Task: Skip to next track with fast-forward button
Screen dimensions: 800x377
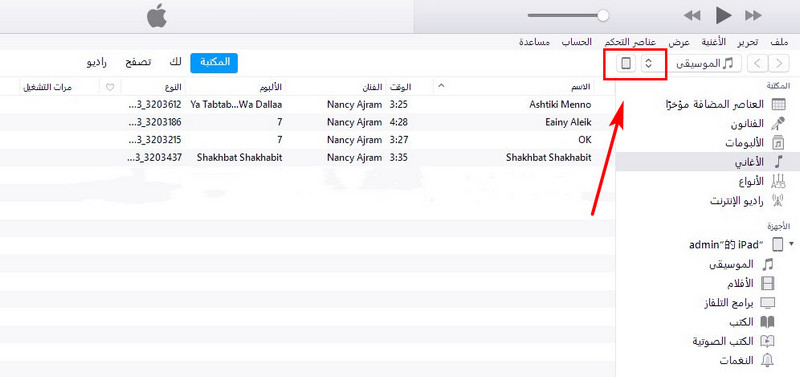Action: pyautogui.click(x=753, y=16)
